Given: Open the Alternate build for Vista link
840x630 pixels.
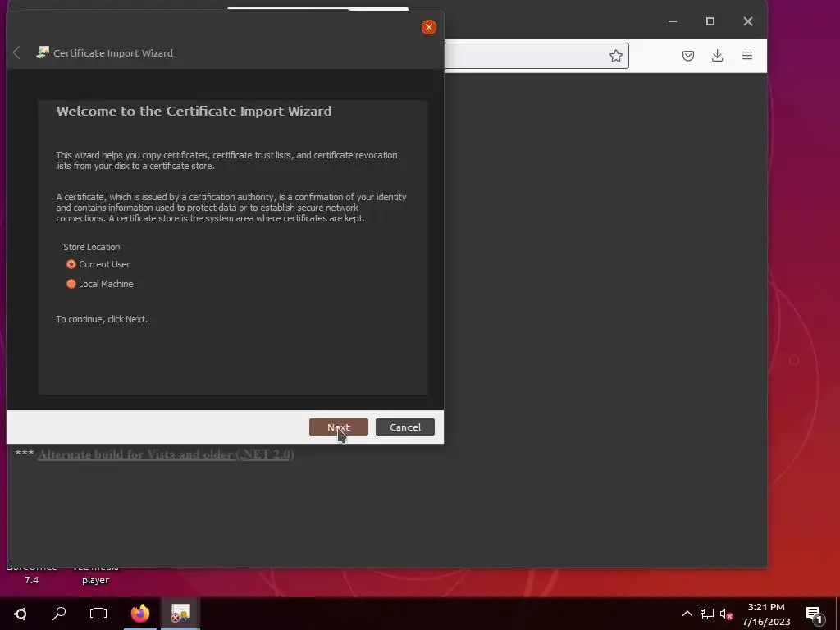Looking at the screenshot, I should [x=166, y=454].
